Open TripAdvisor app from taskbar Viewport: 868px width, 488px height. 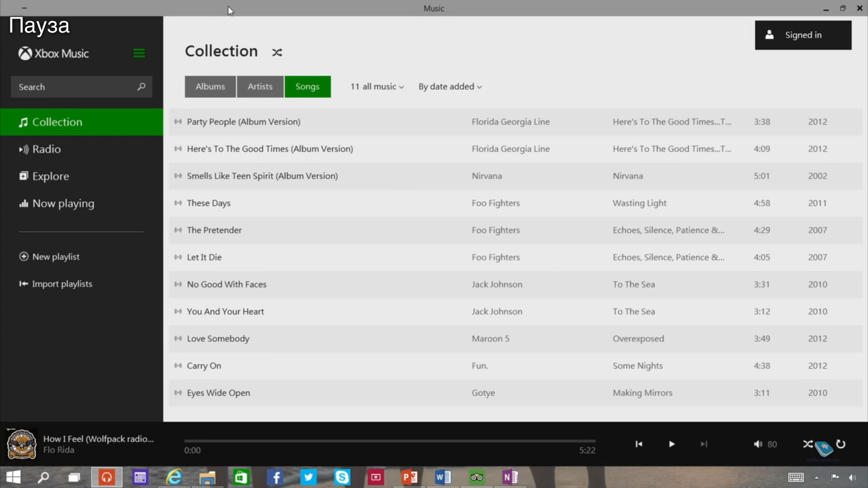[x=477, y=477]
